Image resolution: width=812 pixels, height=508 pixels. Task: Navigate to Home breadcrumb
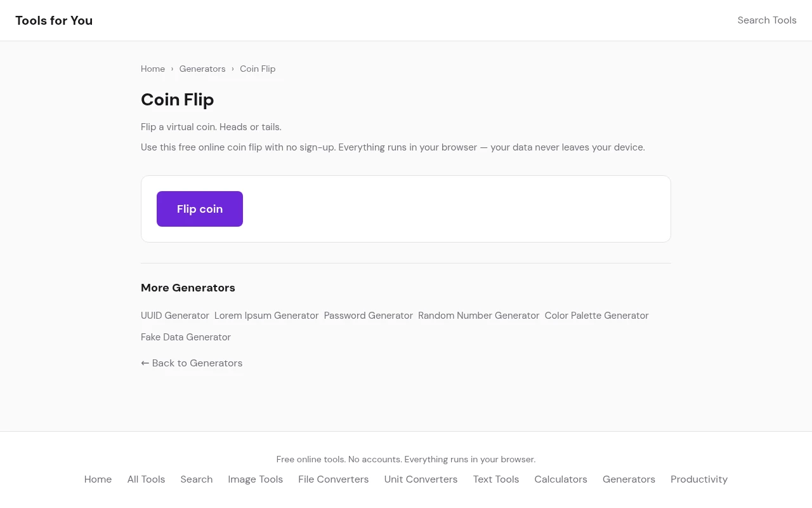point(153,69)
